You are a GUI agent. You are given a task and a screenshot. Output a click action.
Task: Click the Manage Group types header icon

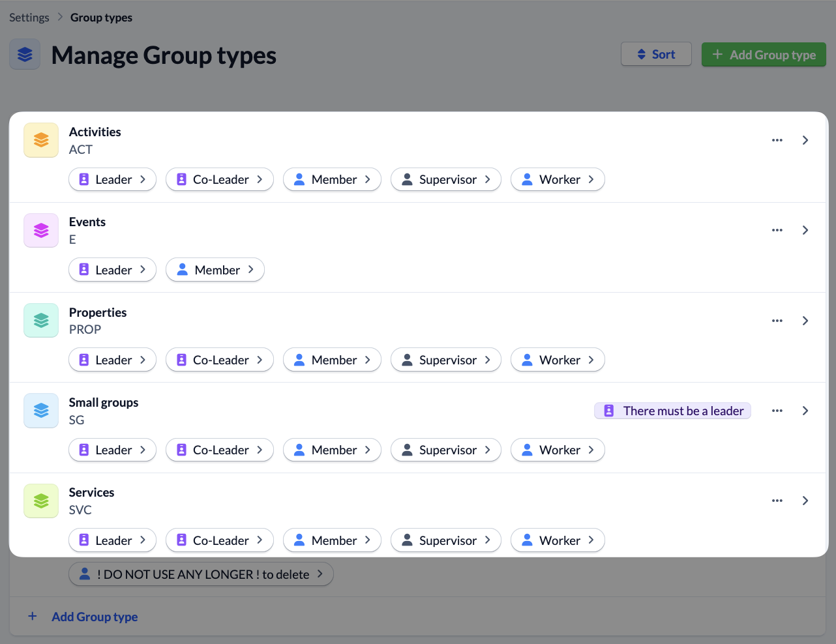(x=25, y=54)
